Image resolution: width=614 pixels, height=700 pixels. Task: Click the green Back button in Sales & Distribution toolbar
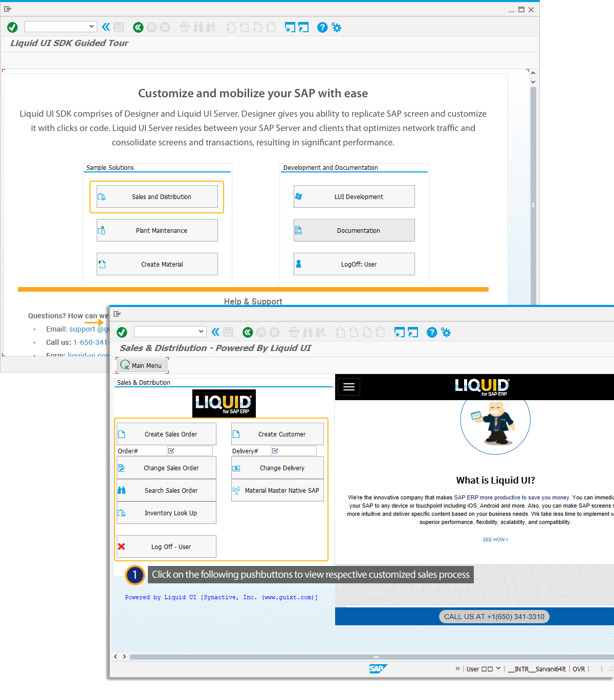click(x=248, y=332)
